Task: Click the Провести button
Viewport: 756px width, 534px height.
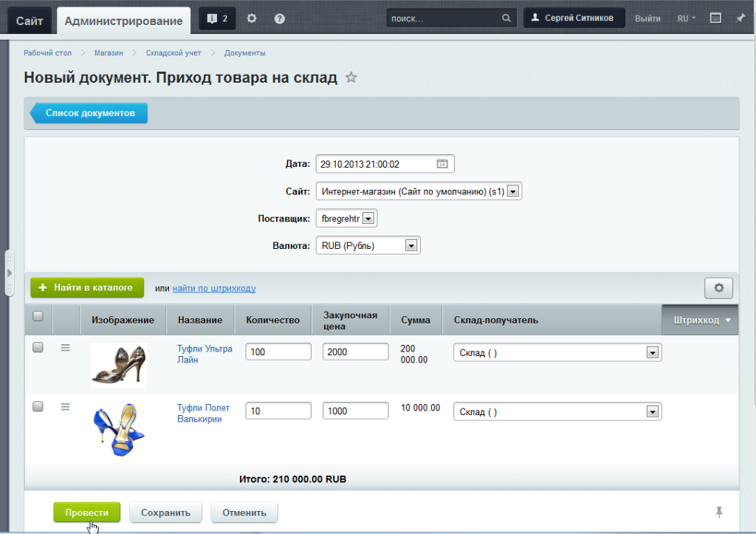Action: click(x=87, y=513)
